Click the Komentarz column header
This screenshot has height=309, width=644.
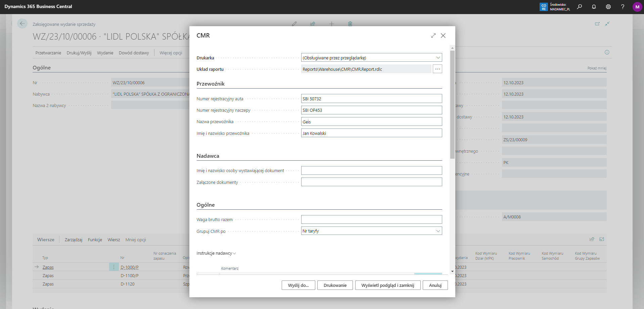[x=230, y=268]
